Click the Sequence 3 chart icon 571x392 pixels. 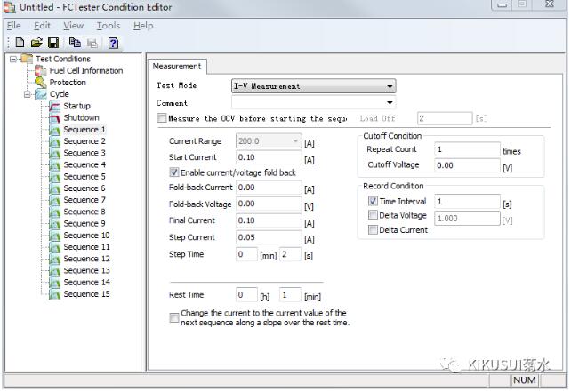[54, 153]
